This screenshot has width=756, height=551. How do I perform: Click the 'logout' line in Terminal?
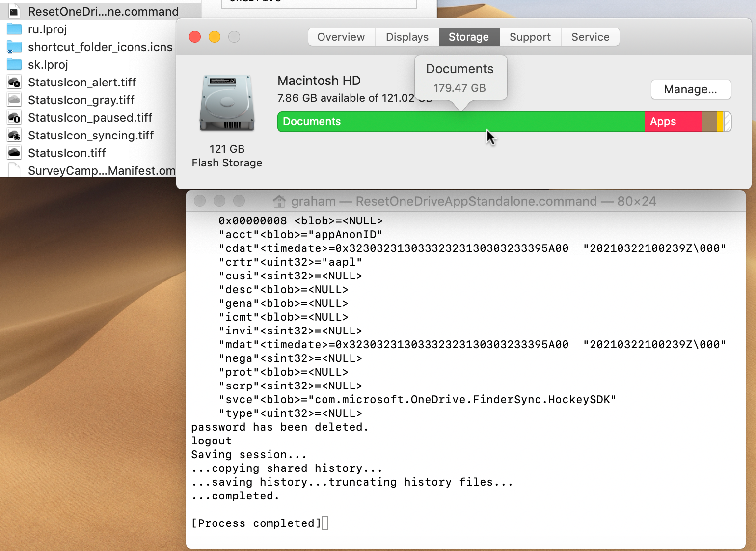pyautogui.click(x=211, y=441)
